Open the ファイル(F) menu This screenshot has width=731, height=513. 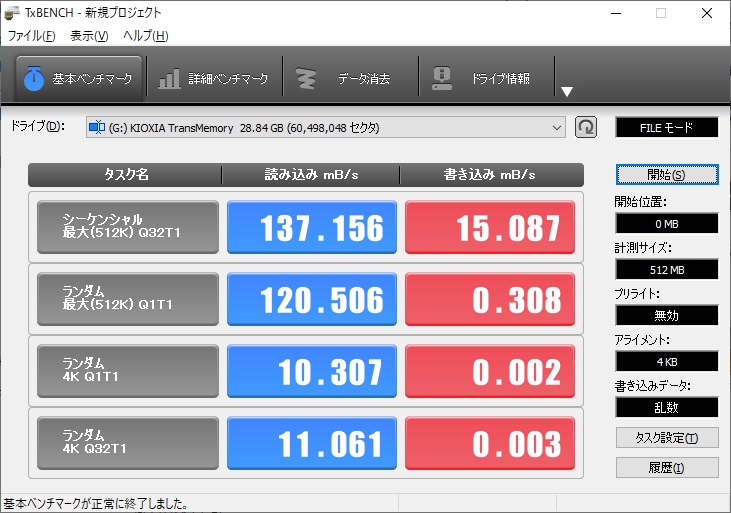(x=31, y=36)
